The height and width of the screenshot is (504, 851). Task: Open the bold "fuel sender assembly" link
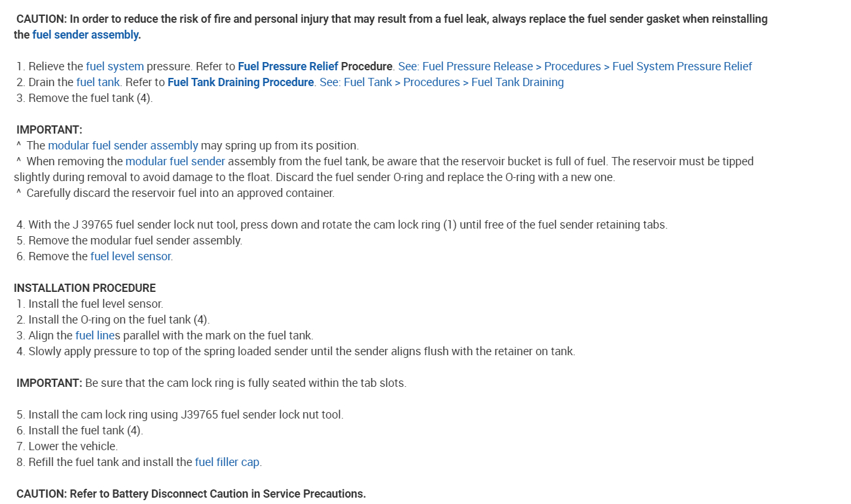pos(86,35)
